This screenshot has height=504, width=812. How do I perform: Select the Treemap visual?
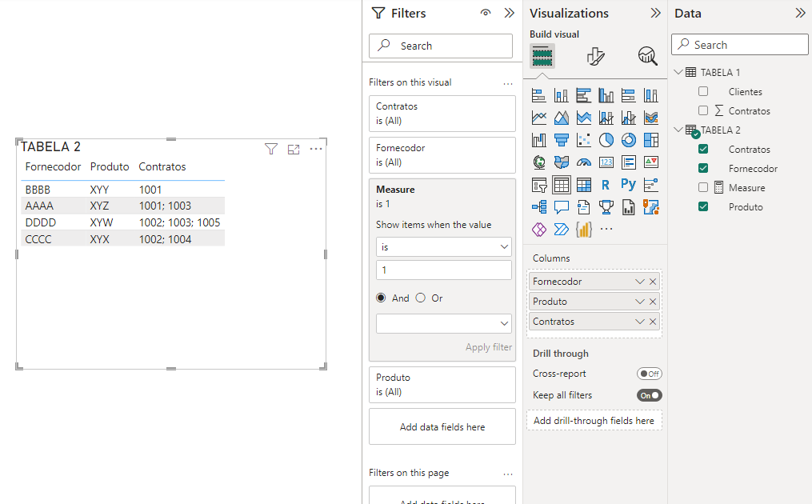tap(651, 140)
